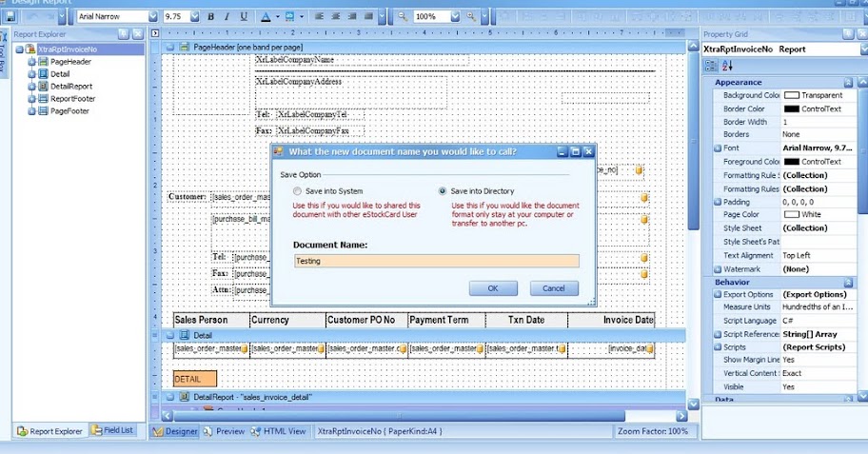Click Cancel in the save dialog
Viewport: 868px width, 454px height.
554,288
